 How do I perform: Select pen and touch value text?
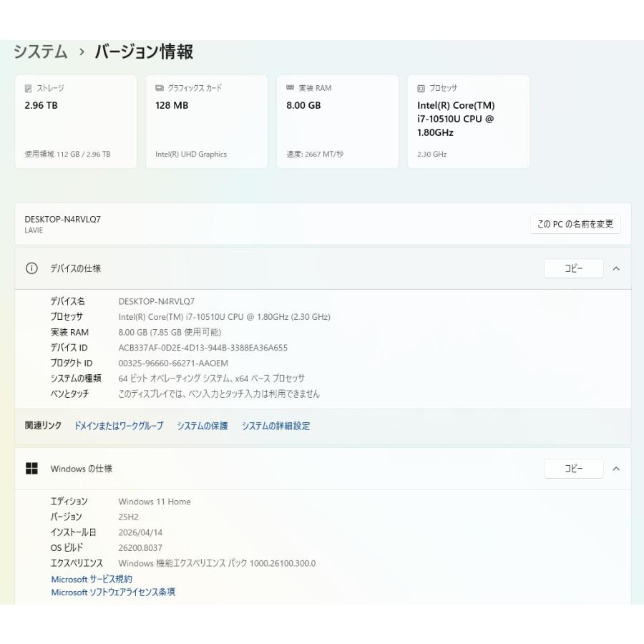click(219, 394)
